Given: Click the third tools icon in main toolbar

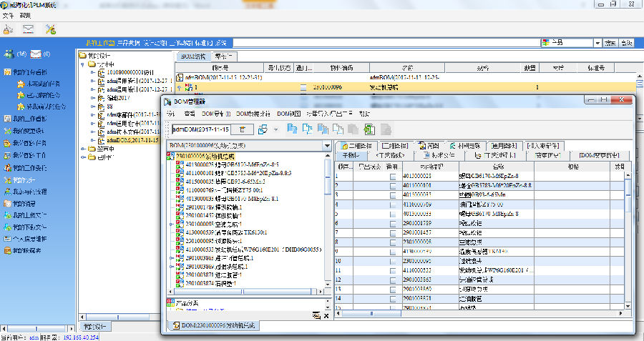Looking at the screenshot, I should (x=50, y=29).
